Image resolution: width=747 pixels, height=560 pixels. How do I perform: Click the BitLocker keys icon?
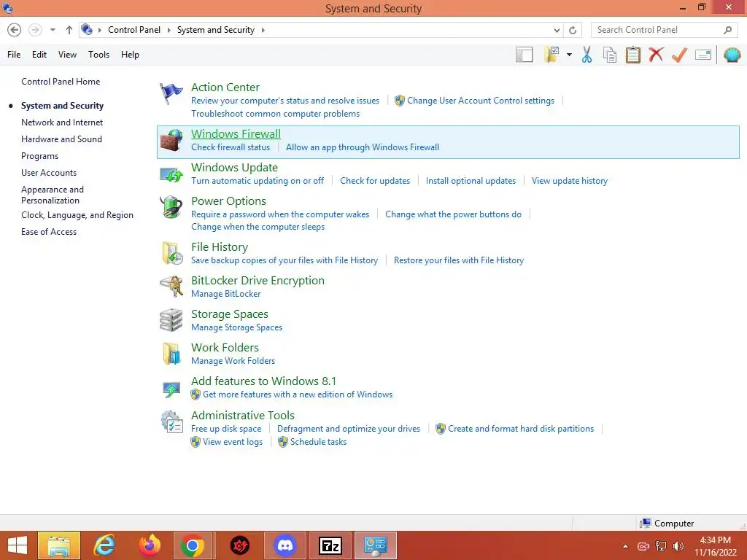(x=171, y=286)
